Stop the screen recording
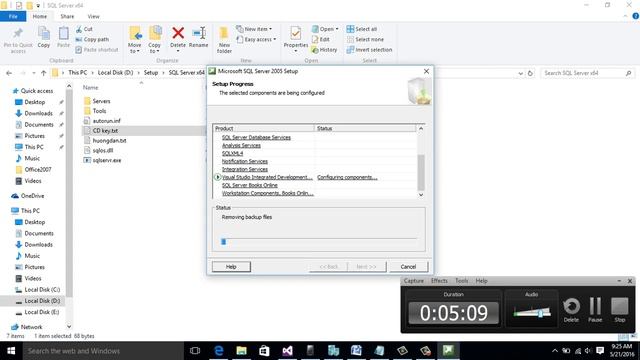The width and height of the screenshot is (640, 360). 620,310
